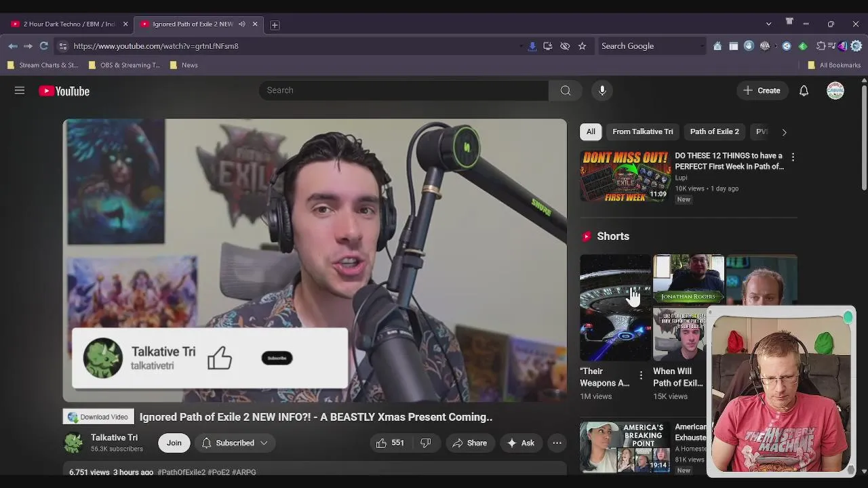Viewport: 868px width, 488px height.
Task: Go back with browser back arrow
Action: (13, 46)
